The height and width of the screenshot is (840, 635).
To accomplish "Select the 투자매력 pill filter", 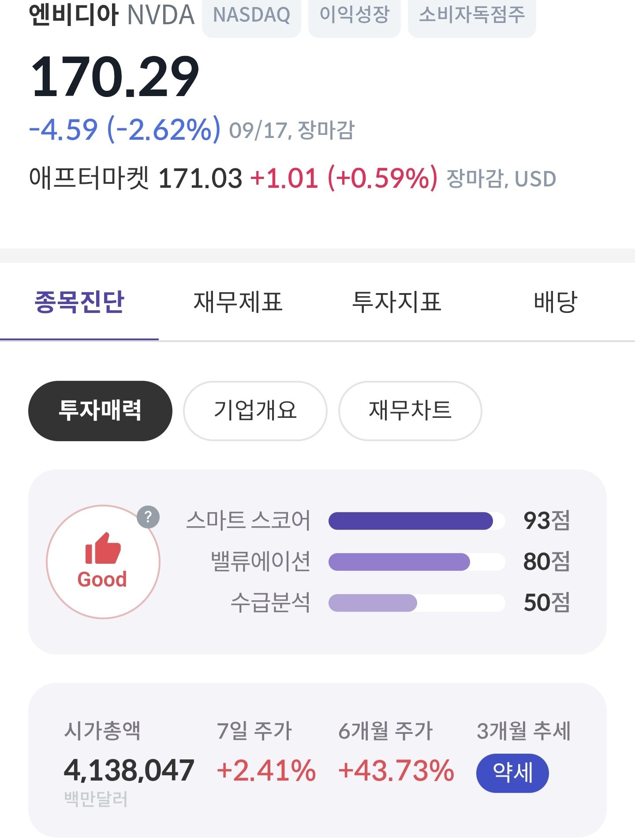I will point(100,411).
